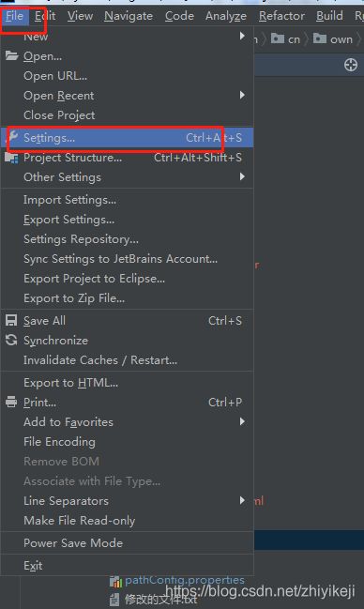Click the Synchronize refresh icon
Viewport: 364px width, 609px height.
(x=11, y=341)
